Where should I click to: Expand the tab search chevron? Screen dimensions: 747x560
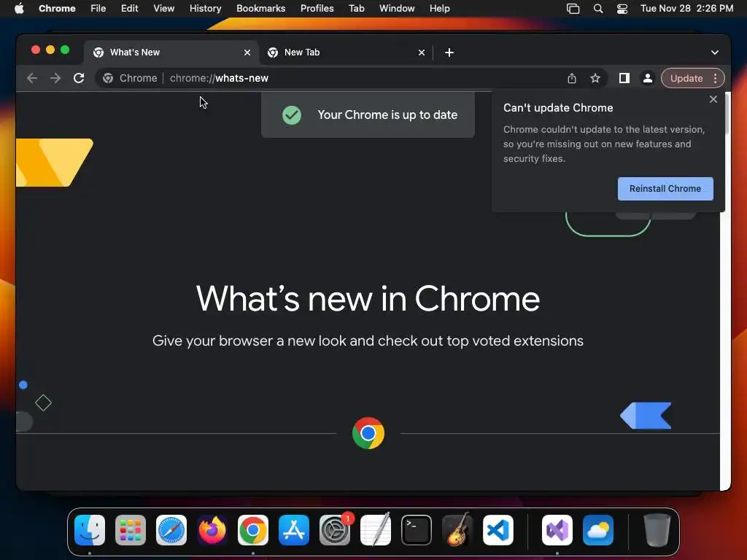coord(715,52)
